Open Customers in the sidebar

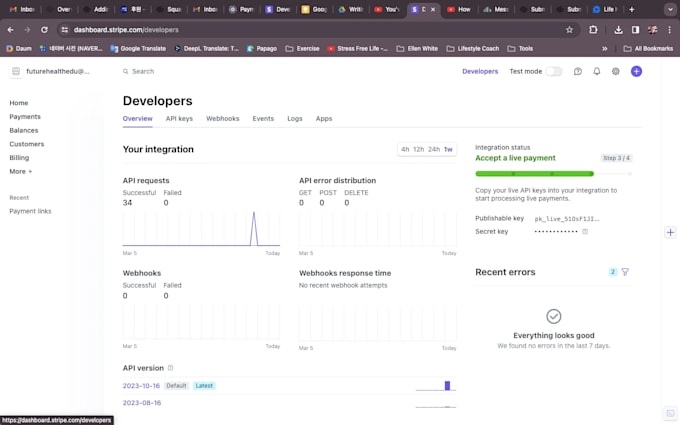coord(27,144)
